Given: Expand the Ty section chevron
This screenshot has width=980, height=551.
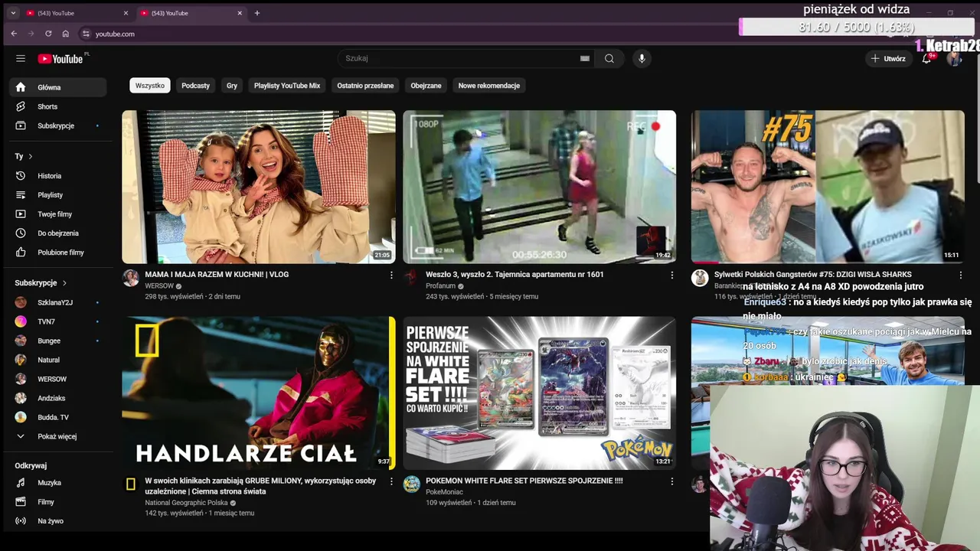Looking at the screenshot, I should (31, 156).
